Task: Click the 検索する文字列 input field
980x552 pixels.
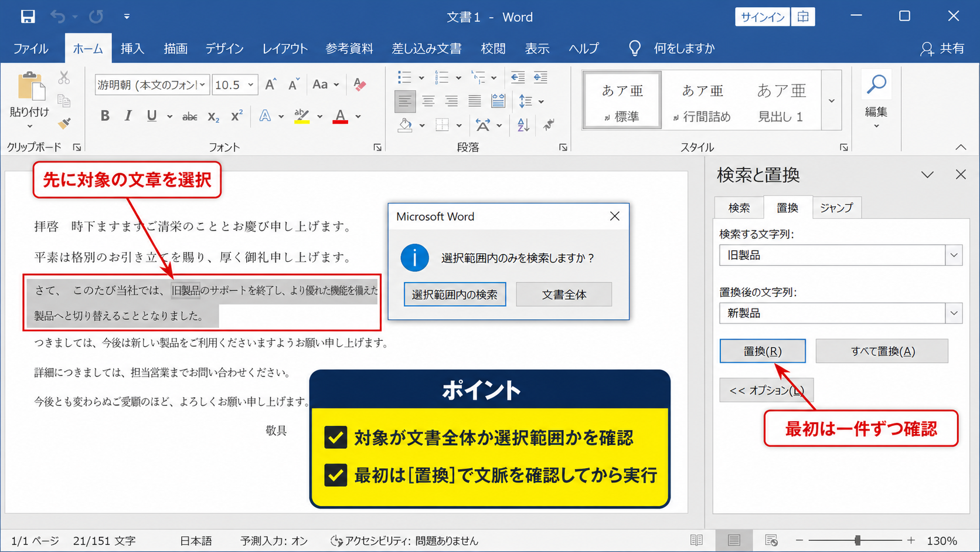Action: pyautogui.click(x=832, y=255)
